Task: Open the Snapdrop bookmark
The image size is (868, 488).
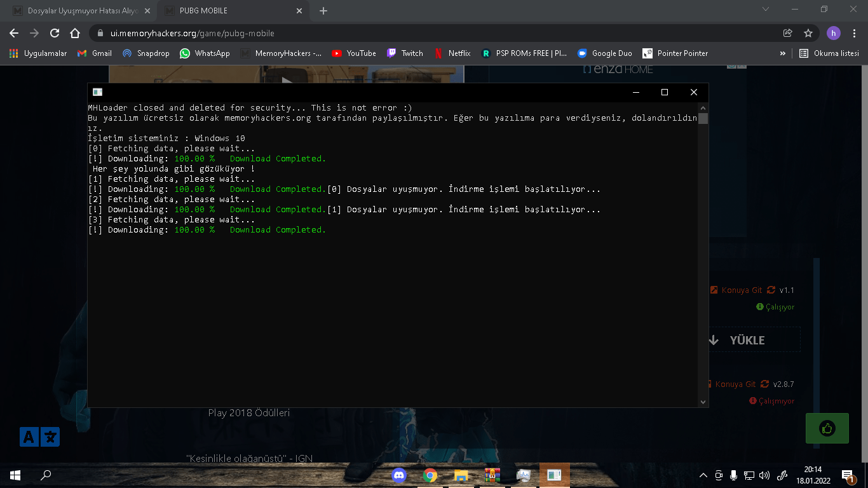Action: (x=146, y=53)
